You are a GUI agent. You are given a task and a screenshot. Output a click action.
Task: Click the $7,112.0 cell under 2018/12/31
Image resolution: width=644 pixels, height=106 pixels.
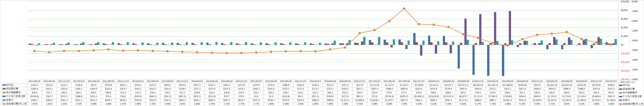point(478,96)
